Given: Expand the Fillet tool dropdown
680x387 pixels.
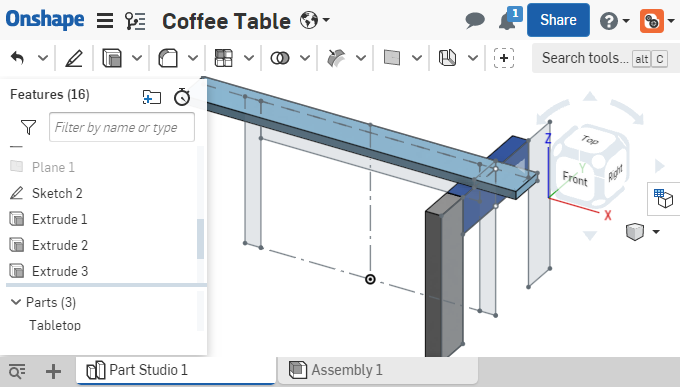Looking at the screenshot, I should point(193,58).
